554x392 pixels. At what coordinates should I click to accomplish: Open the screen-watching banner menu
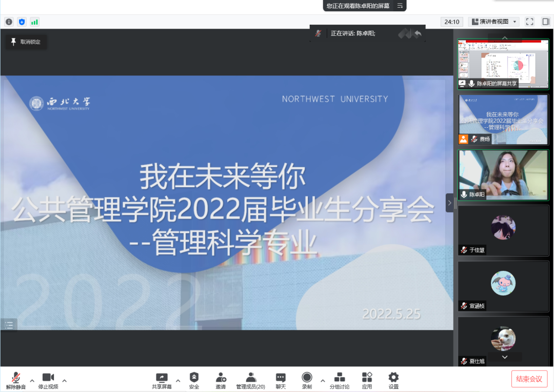tap(400, 6)
